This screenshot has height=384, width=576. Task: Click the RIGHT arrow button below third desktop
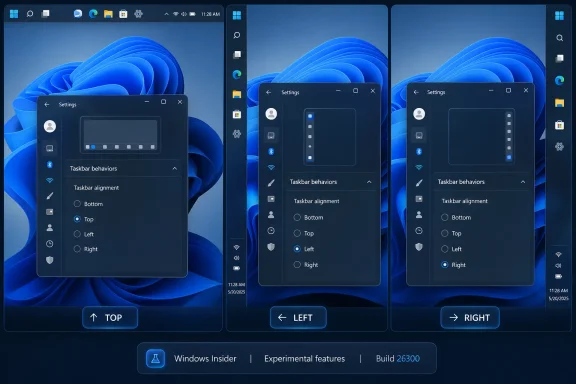[x=470, y=317]
